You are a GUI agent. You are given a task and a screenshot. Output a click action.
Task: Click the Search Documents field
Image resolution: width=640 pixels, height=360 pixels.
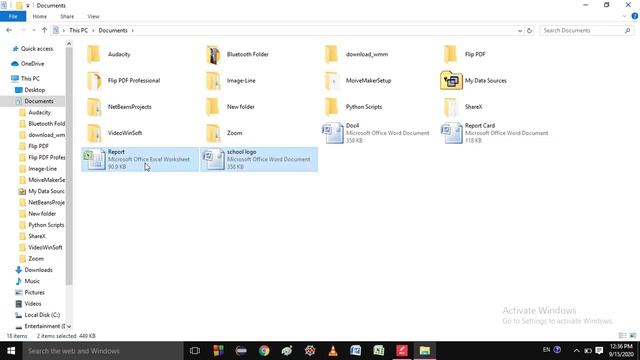click(586, 31)
